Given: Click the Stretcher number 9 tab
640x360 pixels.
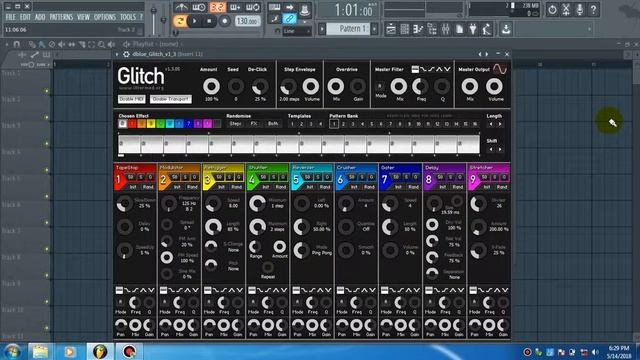Looking at the screenshot, I should tap(473, 180).
